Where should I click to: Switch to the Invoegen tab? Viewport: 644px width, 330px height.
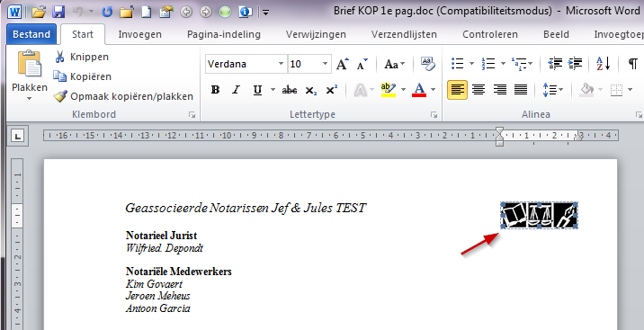pyautogui.click(x=139, y=34)
